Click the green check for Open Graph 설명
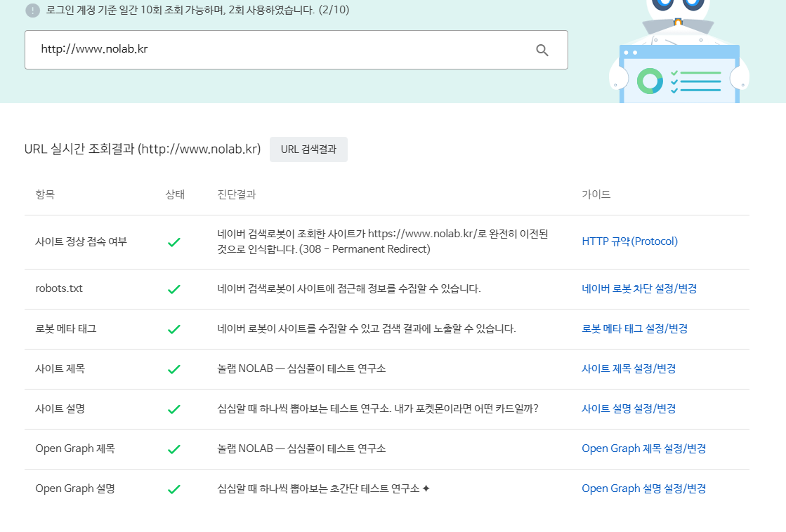The image size is (786, 532). click(174, 489)
